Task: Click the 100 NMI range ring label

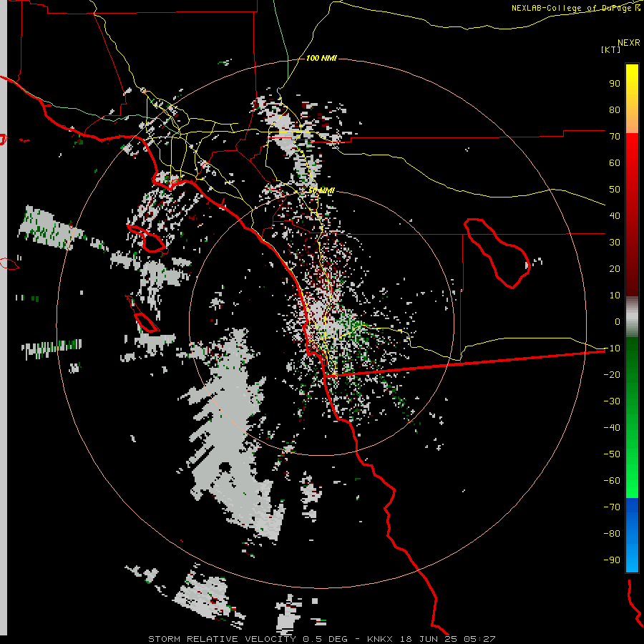Action: coord(321,59)
